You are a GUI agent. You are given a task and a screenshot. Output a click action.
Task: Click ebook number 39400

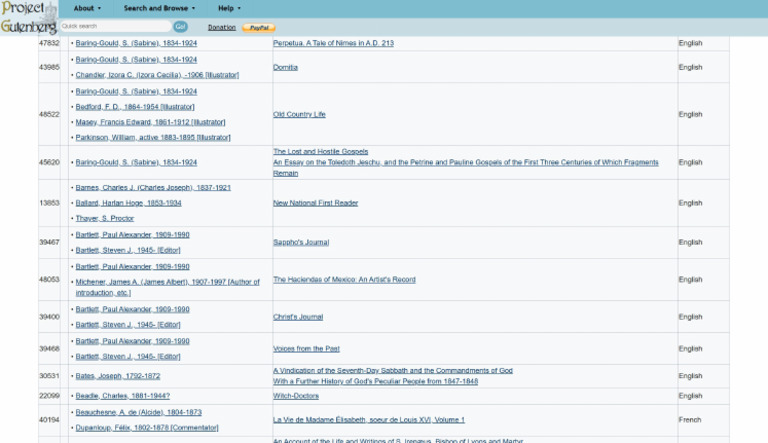tap(49, 317)
